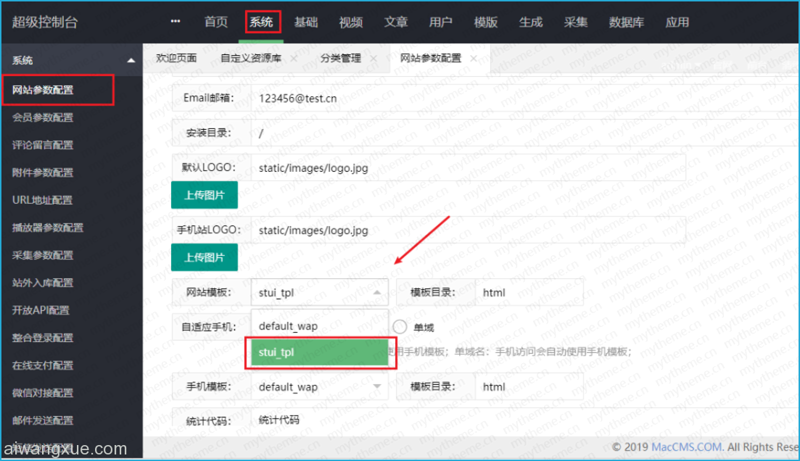Open the 视频 top menu
800x461 pixels.
[351, 22]
